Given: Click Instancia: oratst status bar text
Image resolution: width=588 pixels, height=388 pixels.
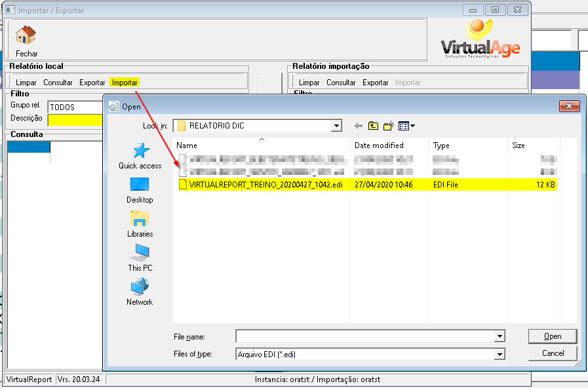Looking at the screenshot, I should coord(318,379).
